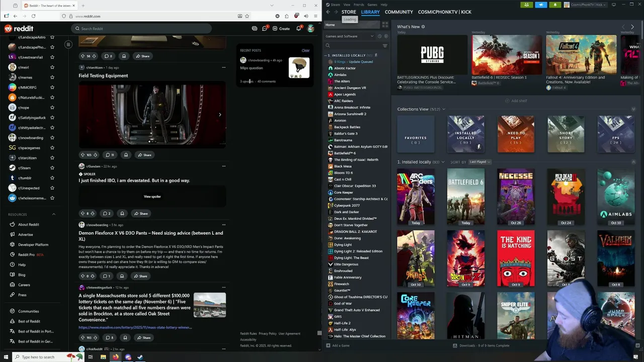This screenshot has width=644, height=362.
Task: Open the View menu in Steam
Action: 347,5
